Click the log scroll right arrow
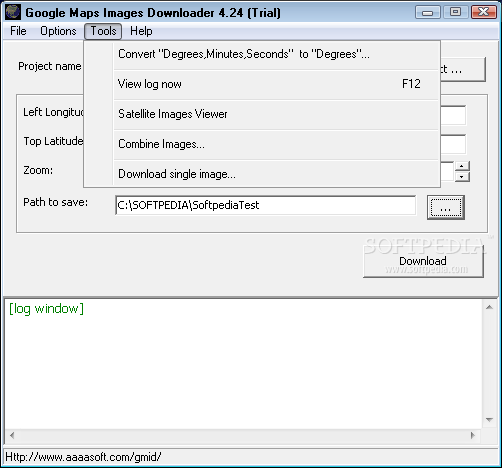This screenshot has height=468, width=502. [473, 435]
